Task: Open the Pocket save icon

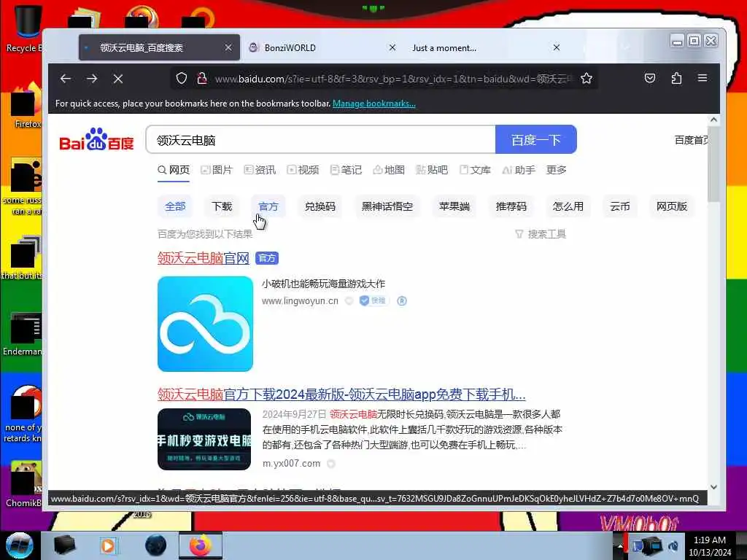Action: click(650, 78)
